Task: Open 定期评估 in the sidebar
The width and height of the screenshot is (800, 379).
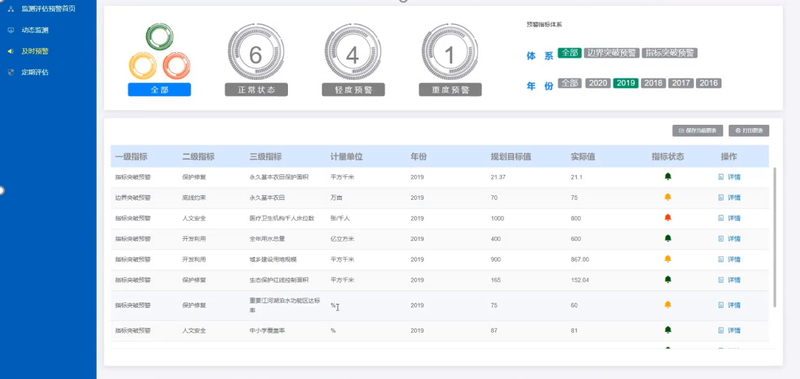Action: [35, 72]
